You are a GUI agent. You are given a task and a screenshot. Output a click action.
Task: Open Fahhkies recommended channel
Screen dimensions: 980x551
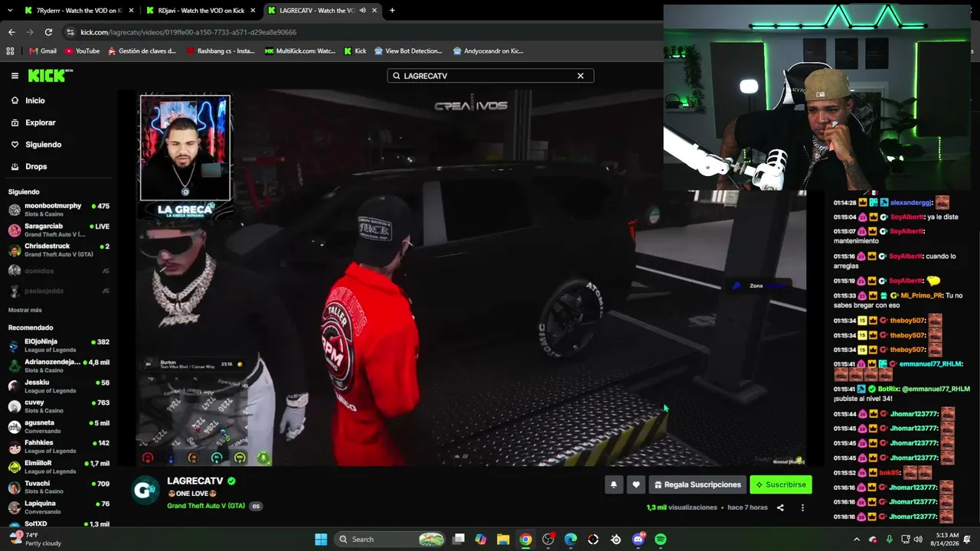tap(59, 447)
